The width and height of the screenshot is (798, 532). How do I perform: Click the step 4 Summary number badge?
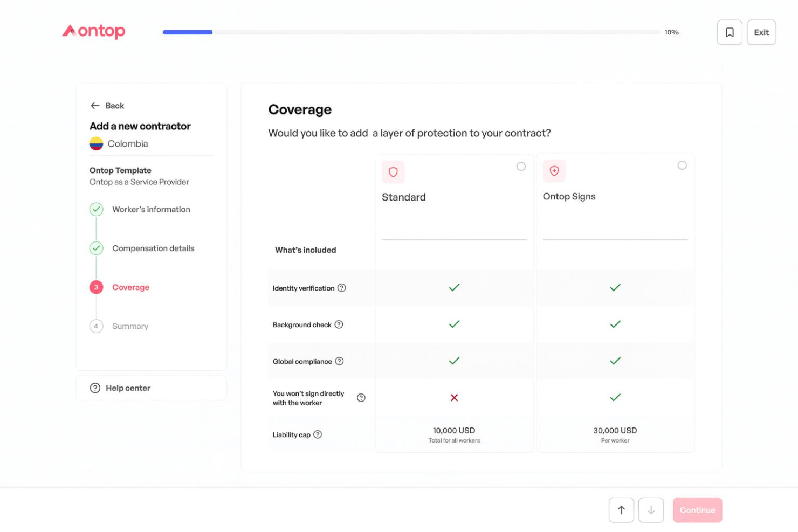[96, 326]
